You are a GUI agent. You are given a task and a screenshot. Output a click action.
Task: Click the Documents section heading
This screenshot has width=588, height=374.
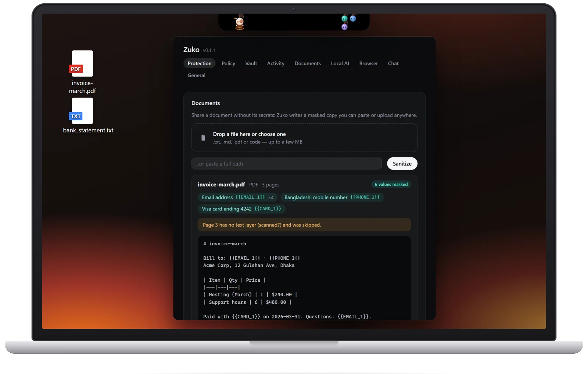(x=205, y=103)
